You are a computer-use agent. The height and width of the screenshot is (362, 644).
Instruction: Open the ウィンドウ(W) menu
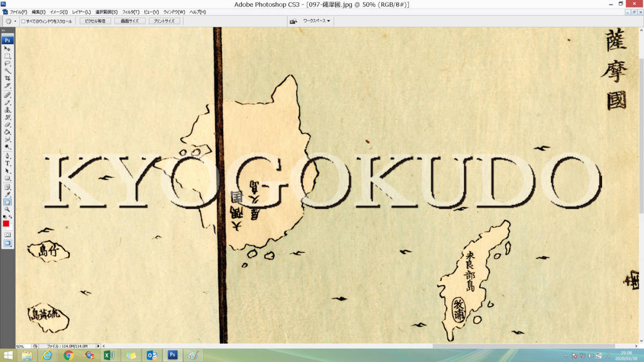click(x=174, y=12)
